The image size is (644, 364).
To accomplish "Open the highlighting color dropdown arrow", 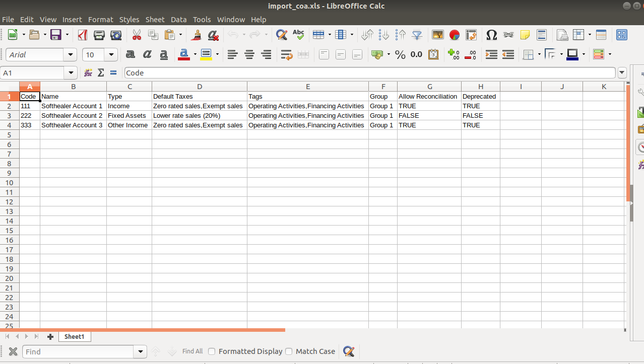I will click(217, 54).
